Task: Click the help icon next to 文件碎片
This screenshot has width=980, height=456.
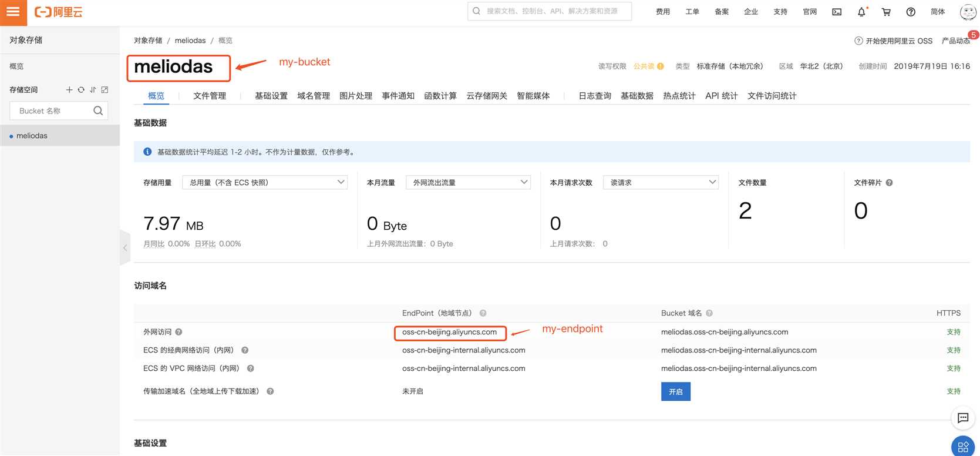Action: coord(889,183)
